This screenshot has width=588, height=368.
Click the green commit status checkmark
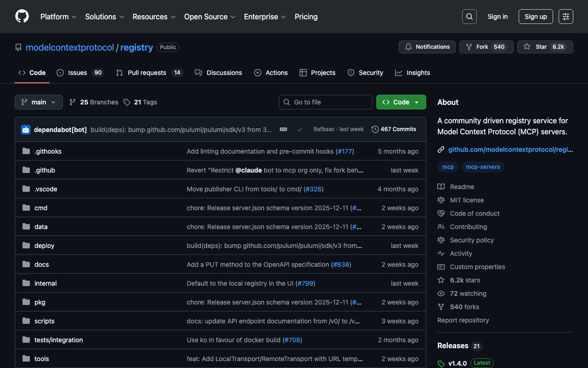pyautogui.click(x=300, y=129)
